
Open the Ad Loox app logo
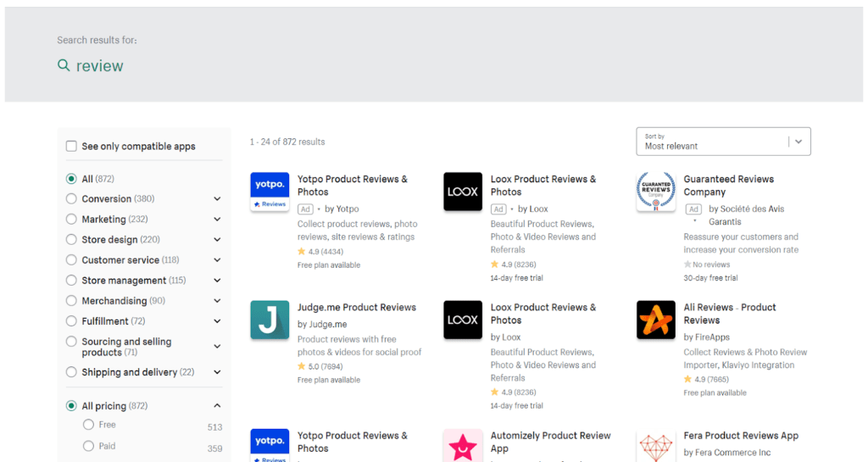463,192
